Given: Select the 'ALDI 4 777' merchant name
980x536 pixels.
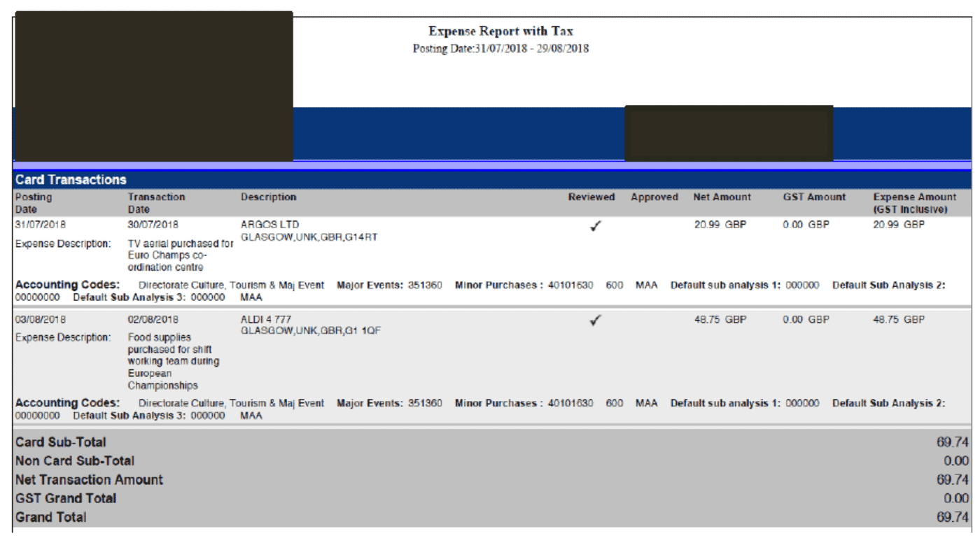Looking at the screenshot, I should point(266,320).
